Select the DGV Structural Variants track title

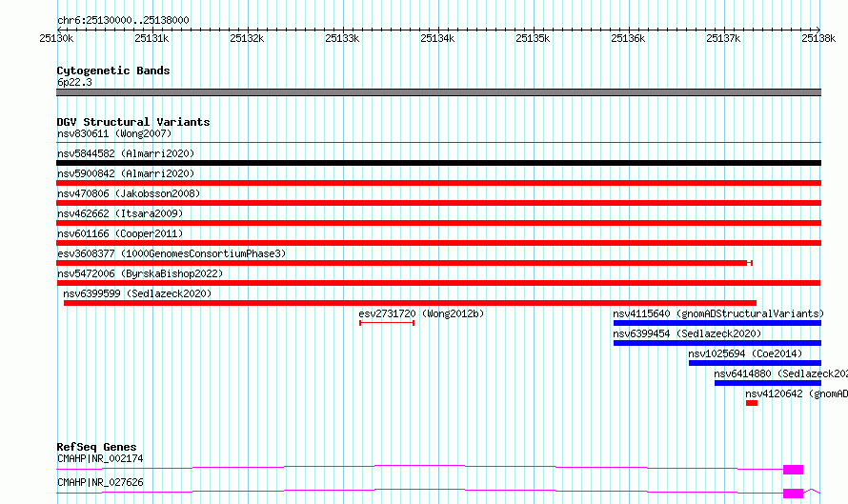[x=133, y=122]
